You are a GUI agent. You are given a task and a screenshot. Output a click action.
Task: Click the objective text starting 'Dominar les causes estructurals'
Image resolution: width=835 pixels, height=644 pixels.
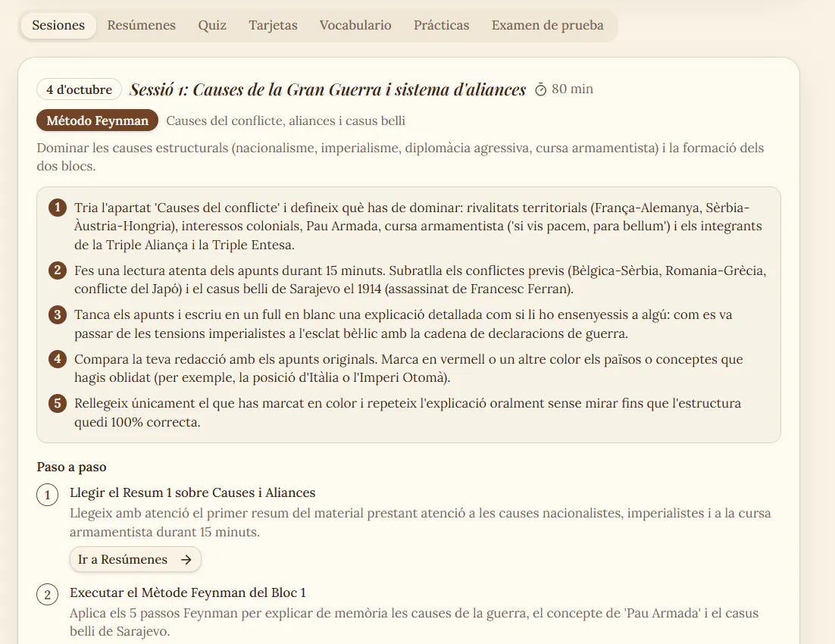[400, 157]
